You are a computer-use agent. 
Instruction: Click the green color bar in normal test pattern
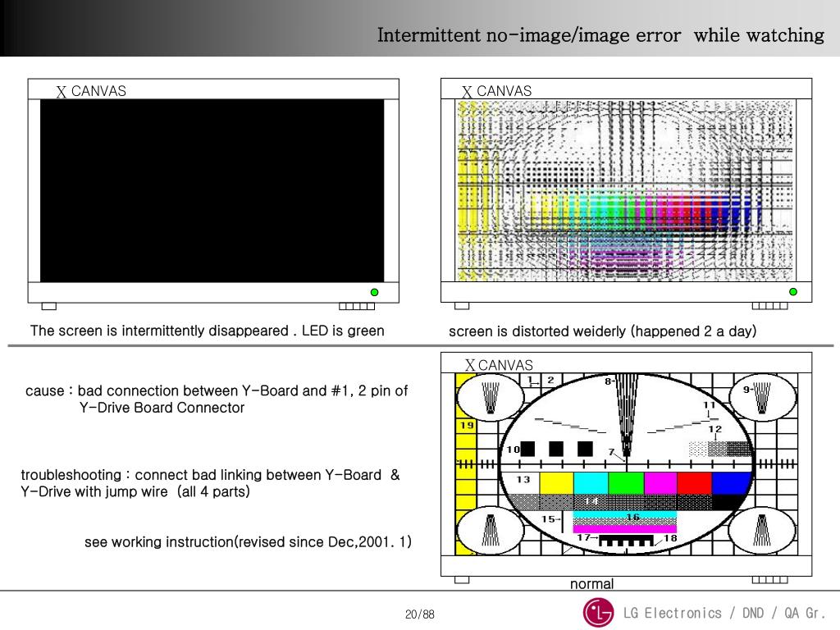coord(626,482)
